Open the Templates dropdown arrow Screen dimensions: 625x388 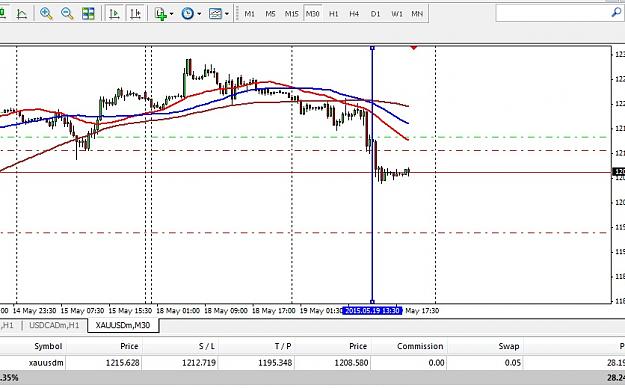[x=226, y=14]
